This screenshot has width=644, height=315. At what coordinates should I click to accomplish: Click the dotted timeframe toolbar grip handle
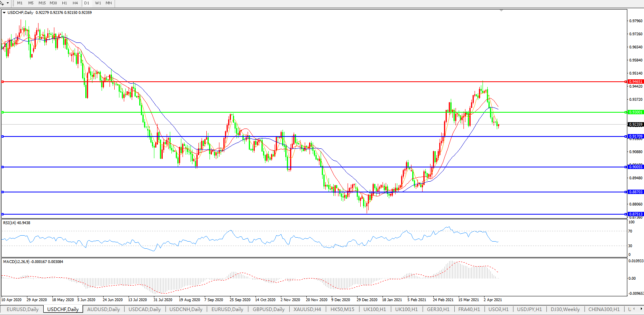13,3
